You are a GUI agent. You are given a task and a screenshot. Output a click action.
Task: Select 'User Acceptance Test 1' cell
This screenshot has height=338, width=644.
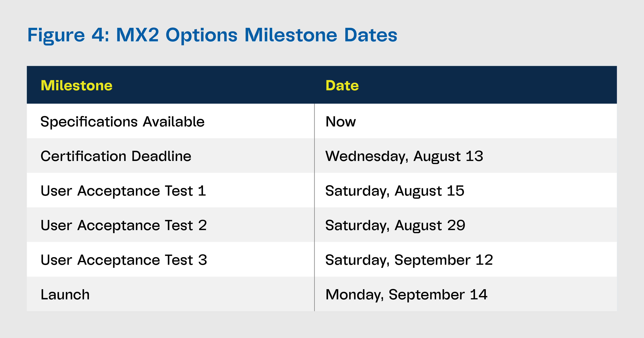123,191
